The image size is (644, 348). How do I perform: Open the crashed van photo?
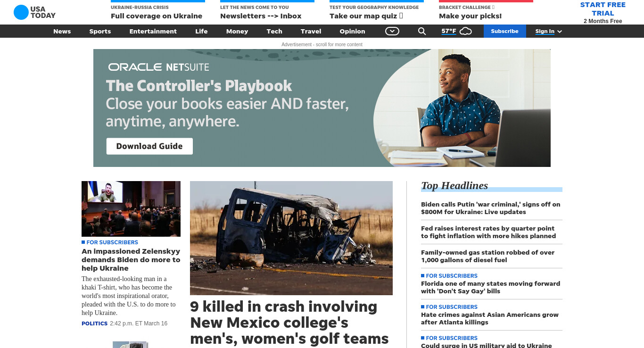pos(291,238)
